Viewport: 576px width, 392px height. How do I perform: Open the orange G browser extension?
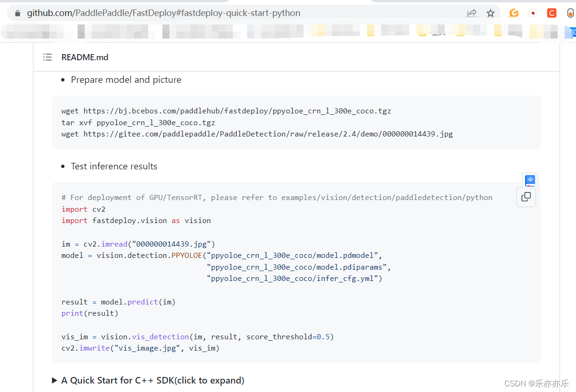tap(514, 13)
